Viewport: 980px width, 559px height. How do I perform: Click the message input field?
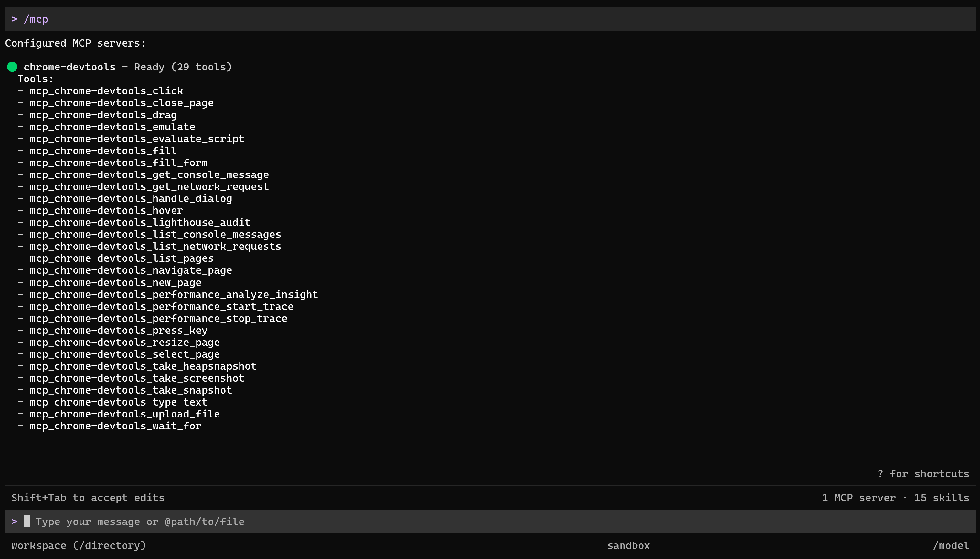[490, 522]
